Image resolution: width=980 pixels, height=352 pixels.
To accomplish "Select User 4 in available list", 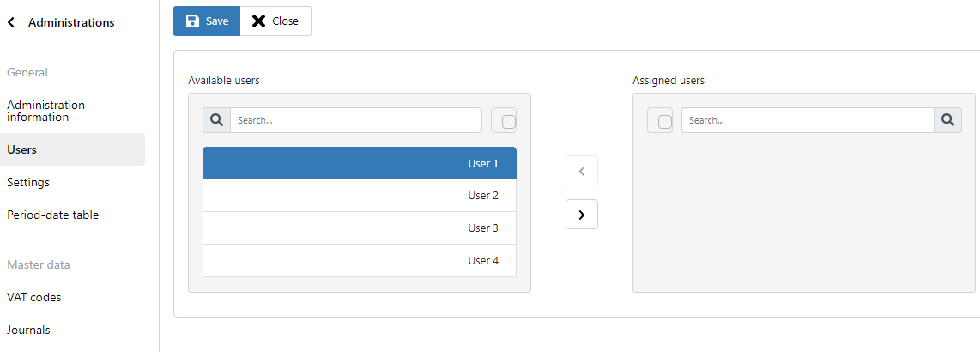I will 360,261.
